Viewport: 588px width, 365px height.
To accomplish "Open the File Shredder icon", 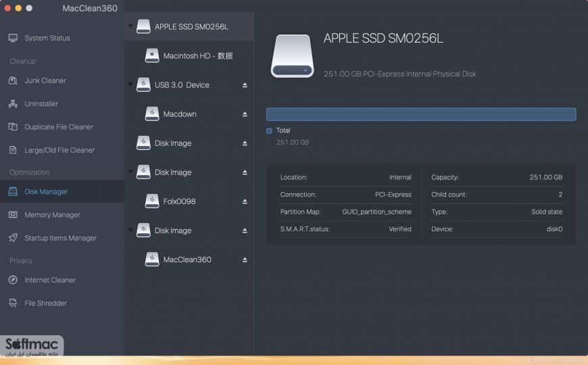I will [13, 303].
